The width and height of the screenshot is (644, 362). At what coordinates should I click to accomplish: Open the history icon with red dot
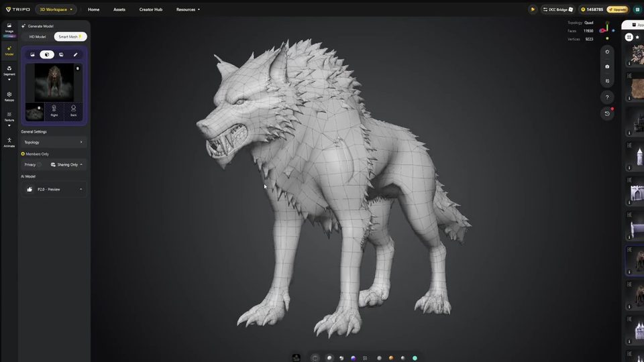(x=607, y=114)
